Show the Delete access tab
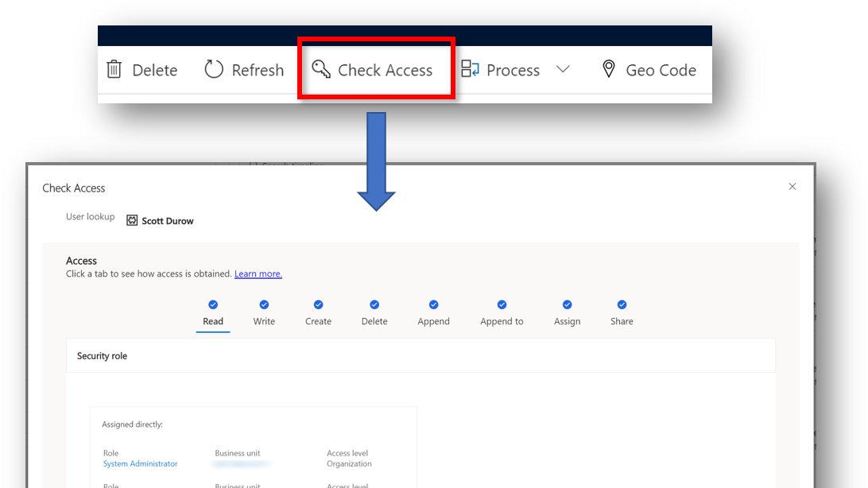868x488 pixels. click(374, 321)
